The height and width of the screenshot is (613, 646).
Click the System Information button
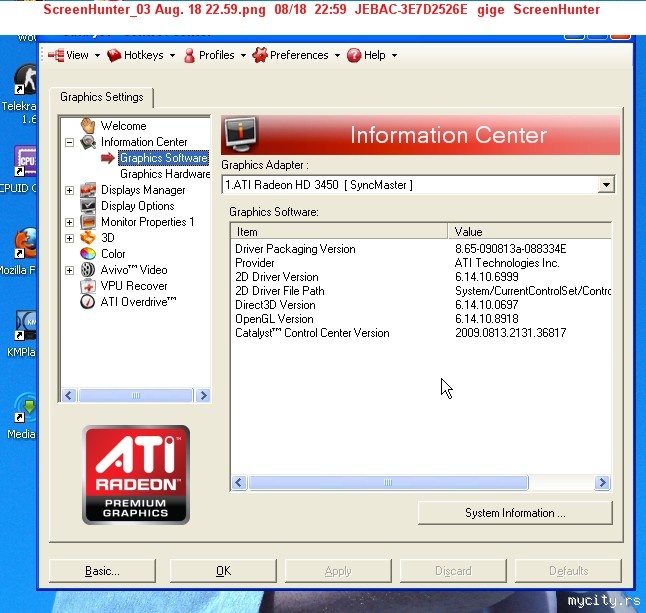point(515,513)
